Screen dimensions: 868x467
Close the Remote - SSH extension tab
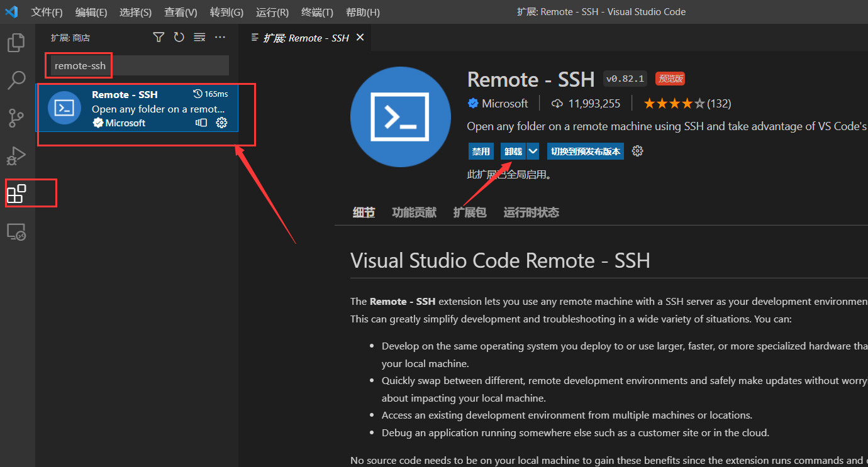tap(360, 38)
